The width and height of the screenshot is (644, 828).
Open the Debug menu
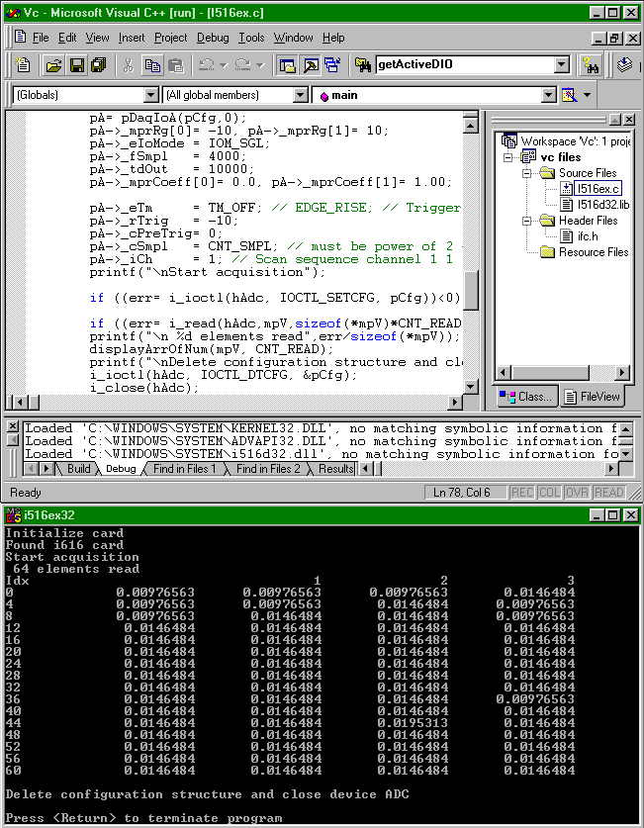213,38
